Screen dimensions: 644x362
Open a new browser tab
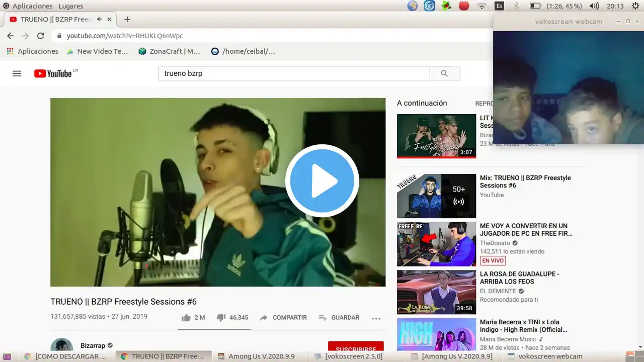[x=127, y=19]
